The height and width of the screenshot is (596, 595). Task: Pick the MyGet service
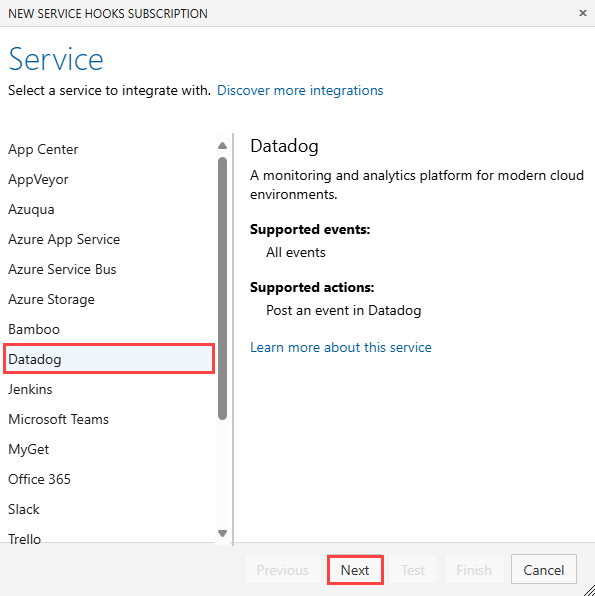point(109,450)
